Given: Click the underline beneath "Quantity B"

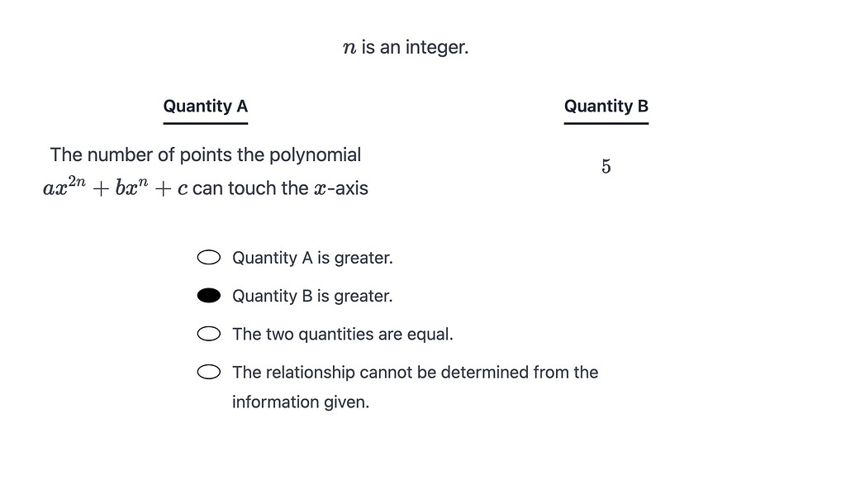Looking at the screenshot, I should pyautogui.click(x=606, y=122).
